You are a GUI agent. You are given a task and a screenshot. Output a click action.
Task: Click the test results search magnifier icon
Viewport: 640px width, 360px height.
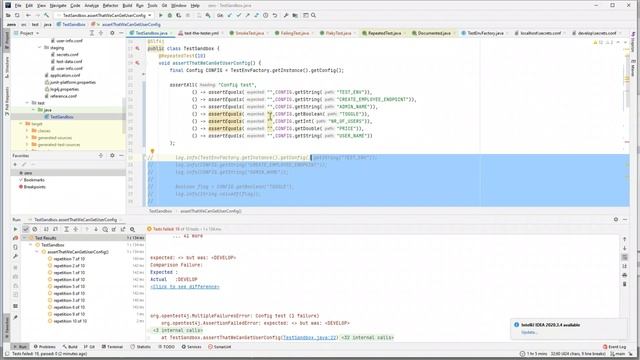(x=132, y=229)
